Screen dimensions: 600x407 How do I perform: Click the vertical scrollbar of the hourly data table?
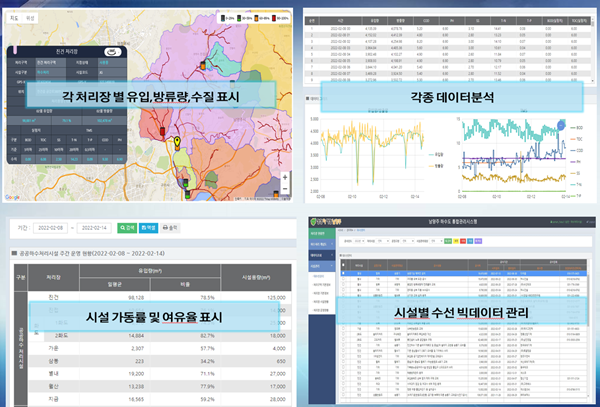pyautogui.click(x=593, y=50)
